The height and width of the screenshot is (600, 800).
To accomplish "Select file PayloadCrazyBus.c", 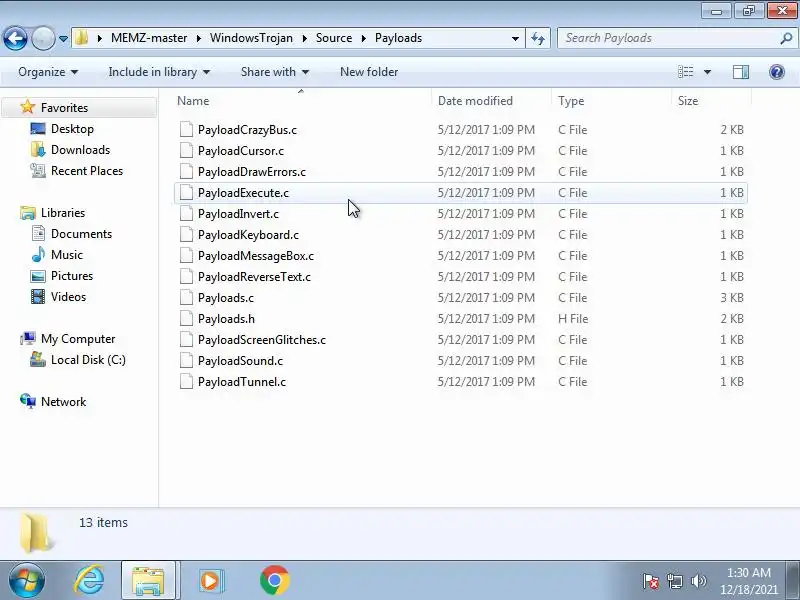I will click(461, 130).
